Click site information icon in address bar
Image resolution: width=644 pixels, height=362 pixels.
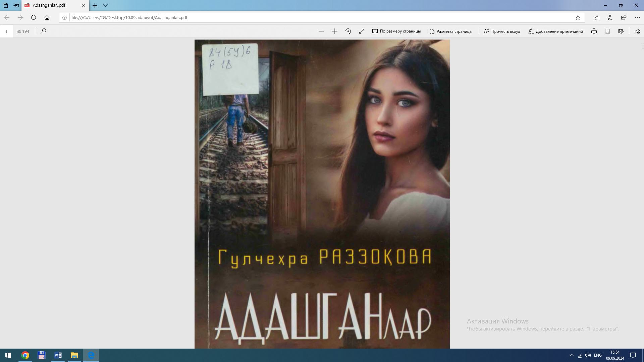click(64, 17)
